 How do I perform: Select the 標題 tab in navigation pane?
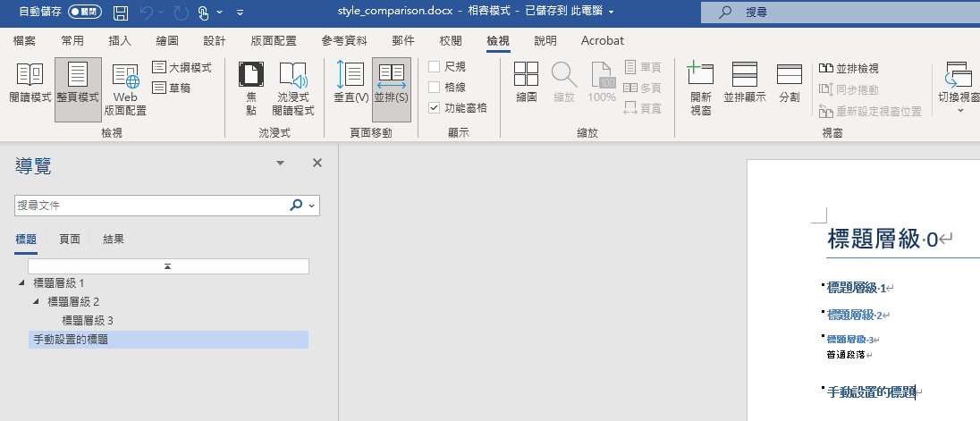click(26, 240)
